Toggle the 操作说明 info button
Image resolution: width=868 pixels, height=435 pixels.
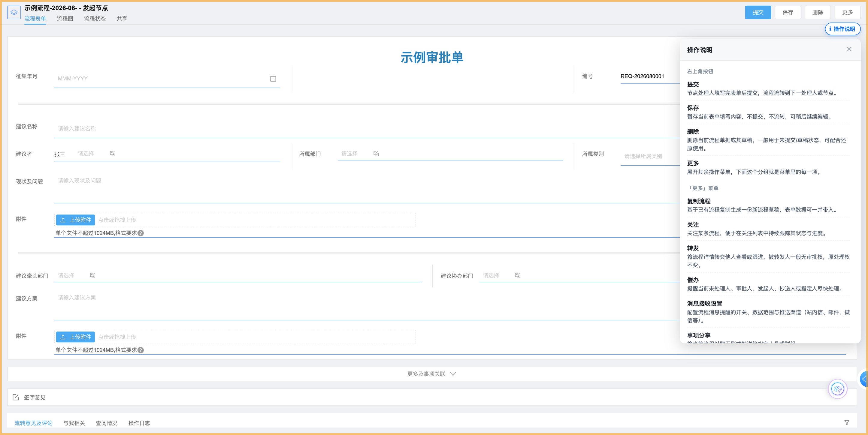tap(842, 29)
